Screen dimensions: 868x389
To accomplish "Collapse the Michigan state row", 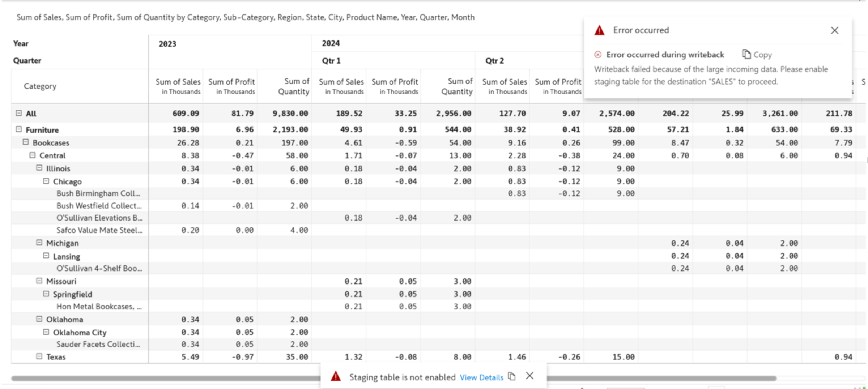I will (39, 243).
